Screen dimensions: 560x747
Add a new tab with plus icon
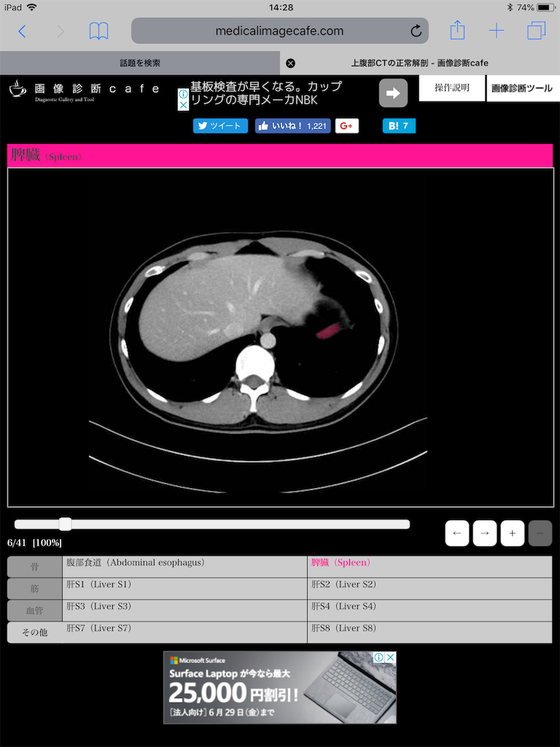496,31
